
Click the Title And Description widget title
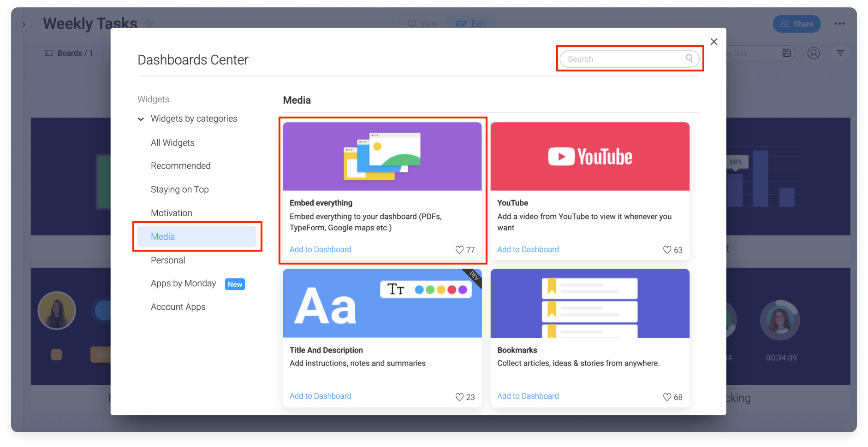[x=326, y=350]
